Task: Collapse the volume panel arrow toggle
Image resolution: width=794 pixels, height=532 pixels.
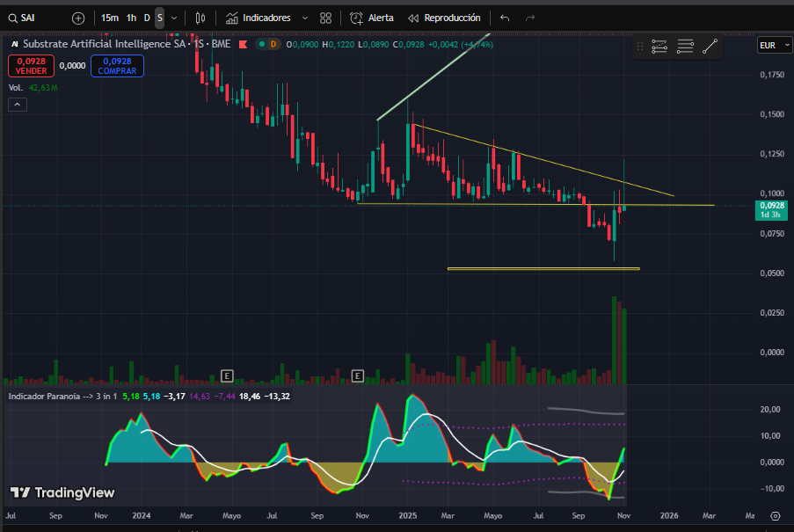Action: point(17,104)
